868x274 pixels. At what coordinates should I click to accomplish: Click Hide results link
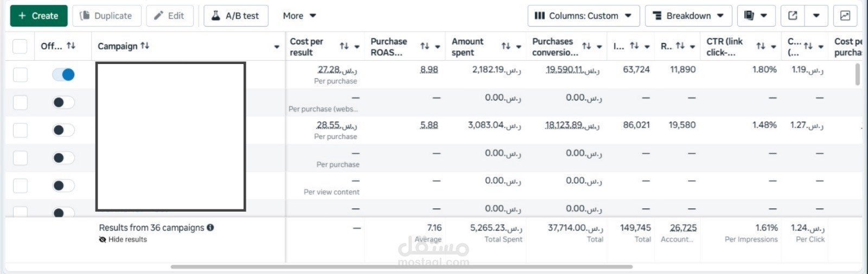click(127, 239)
